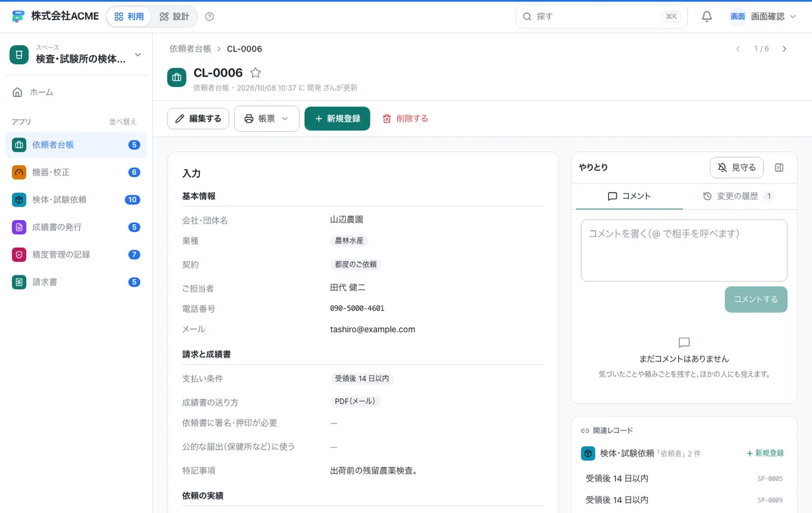
Task: Go to previous record arrow
Action: 738,49
